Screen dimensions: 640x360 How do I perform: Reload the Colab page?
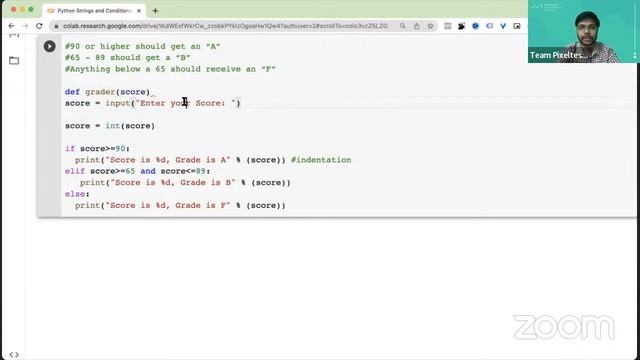coord(39,26)
